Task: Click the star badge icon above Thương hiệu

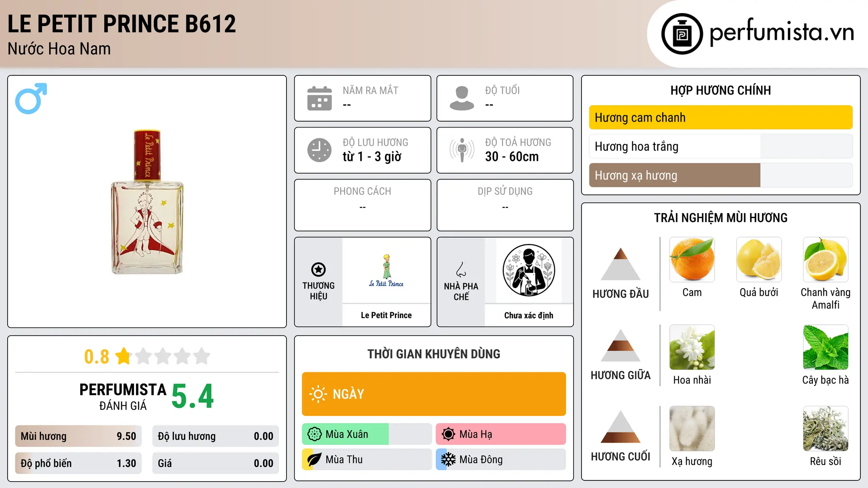Action: tap(318, 269)
